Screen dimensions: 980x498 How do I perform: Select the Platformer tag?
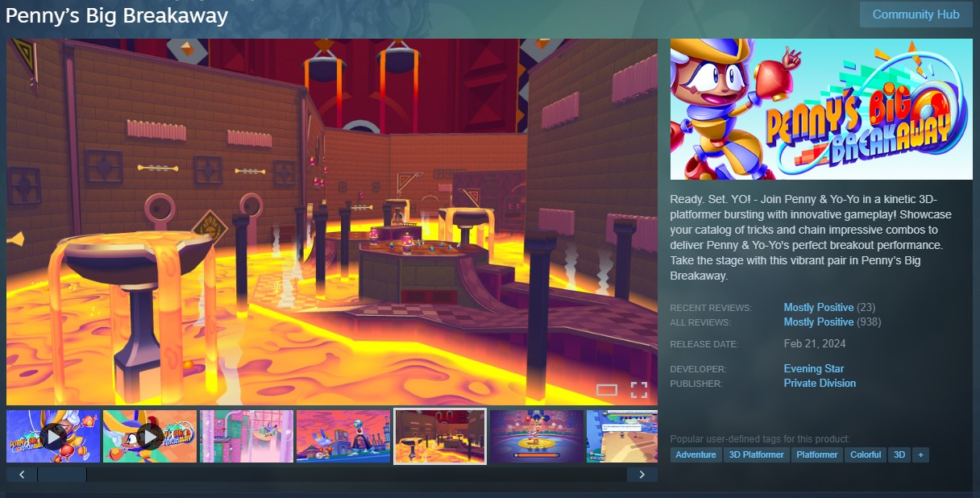(x=817, y=454)
